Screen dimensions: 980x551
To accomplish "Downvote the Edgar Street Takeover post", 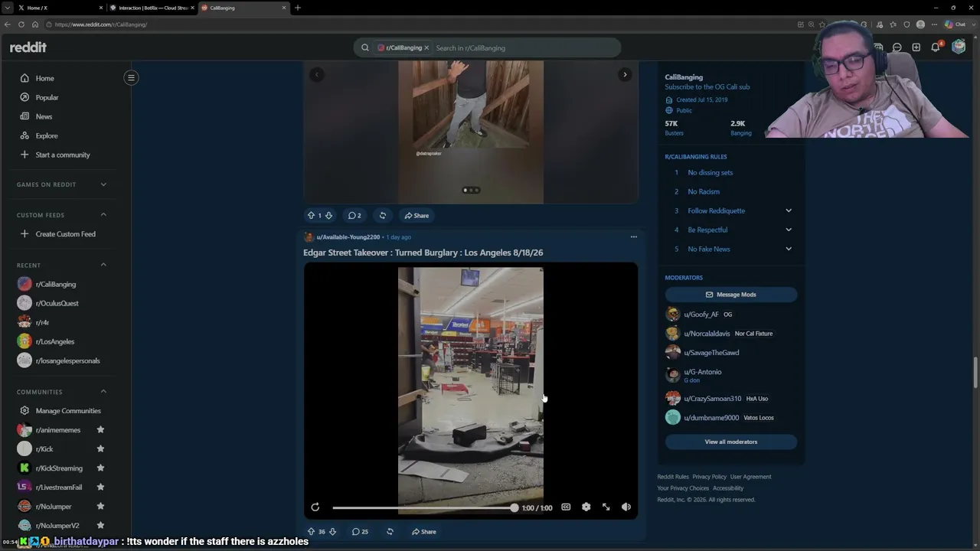I will 332,531.
